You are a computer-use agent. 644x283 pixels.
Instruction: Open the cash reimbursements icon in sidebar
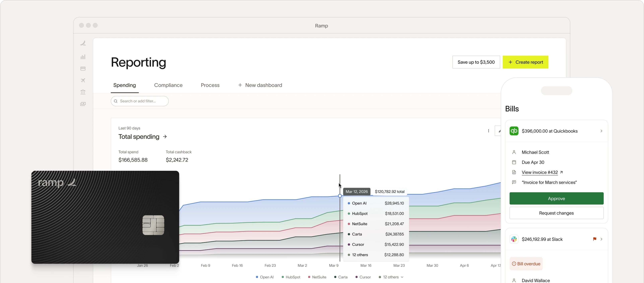[83, 104]
